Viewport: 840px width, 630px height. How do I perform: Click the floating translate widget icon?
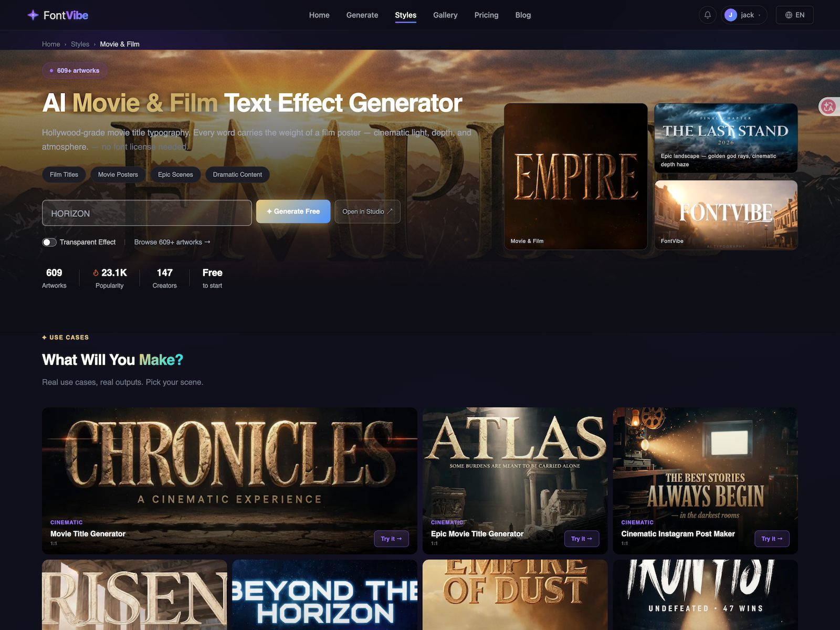pos(828,107)
